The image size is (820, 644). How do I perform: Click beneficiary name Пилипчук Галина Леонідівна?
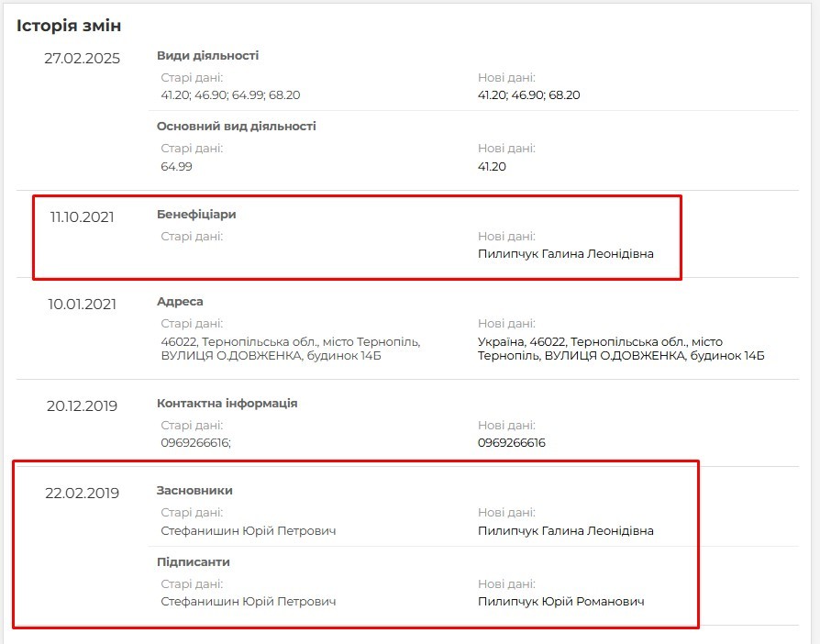[565, 254]
